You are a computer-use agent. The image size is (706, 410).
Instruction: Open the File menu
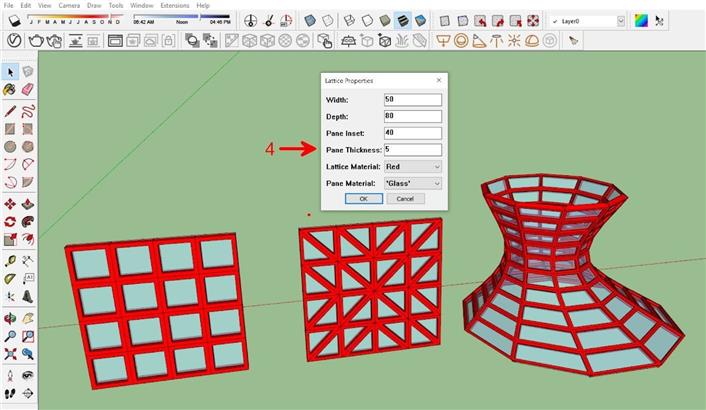tap(8, 5)
